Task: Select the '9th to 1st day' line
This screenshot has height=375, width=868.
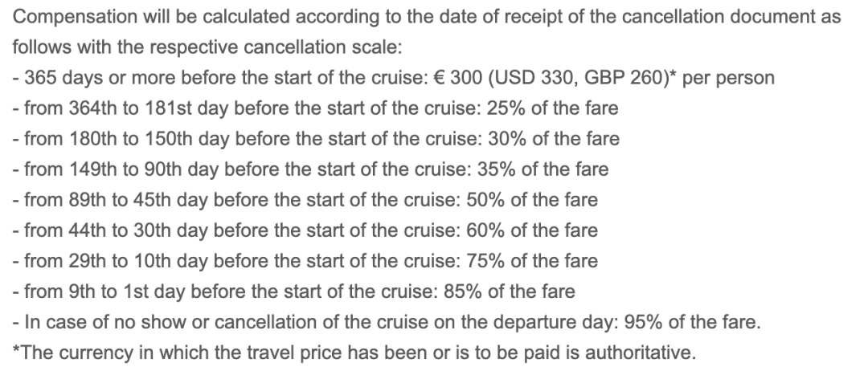Action: 293,291
